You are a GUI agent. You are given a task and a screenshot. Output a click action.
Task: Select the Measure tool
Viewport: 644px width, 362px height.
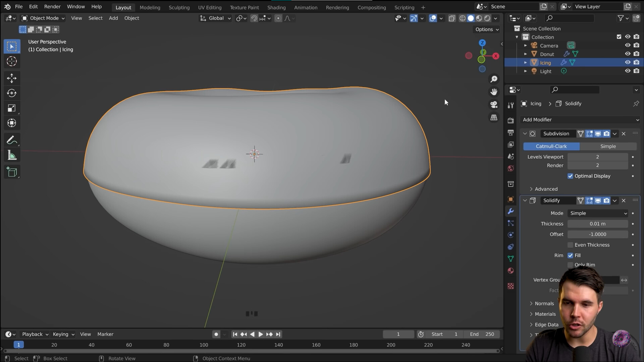tap(12, 155)
